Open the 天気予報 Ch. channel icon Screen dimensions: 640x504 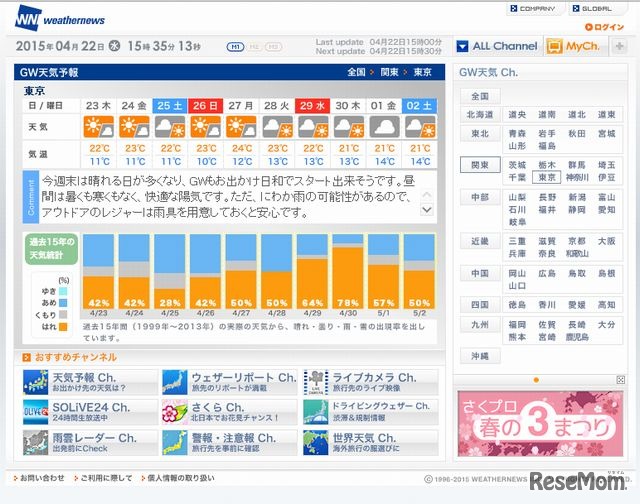pos(36,382)
